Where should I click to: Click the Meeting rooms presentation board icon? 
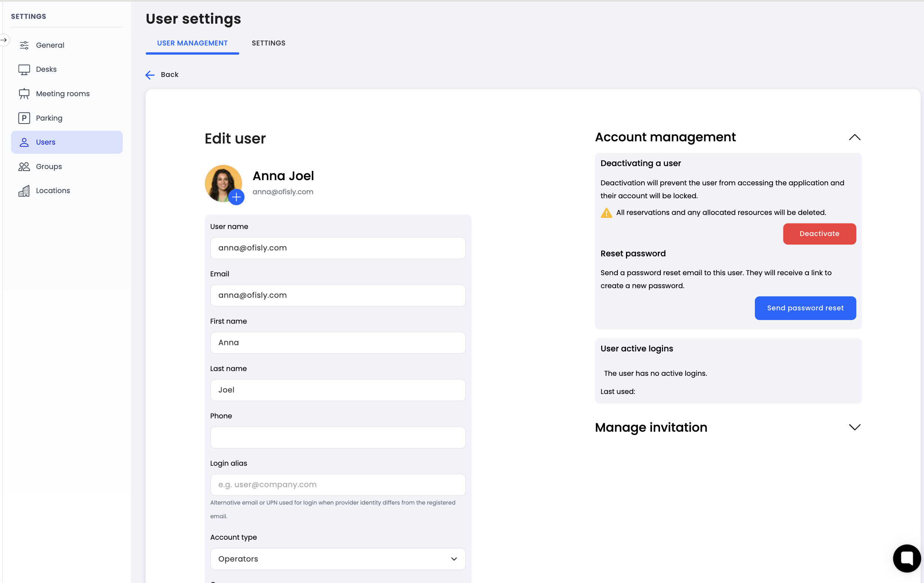coord(24,94)
